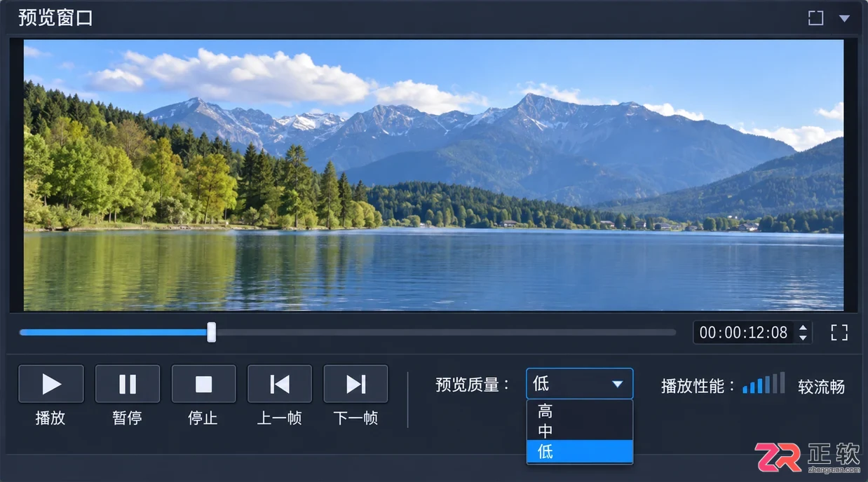
Task: Select 高 in the quality list
Action: click(580, 411)
